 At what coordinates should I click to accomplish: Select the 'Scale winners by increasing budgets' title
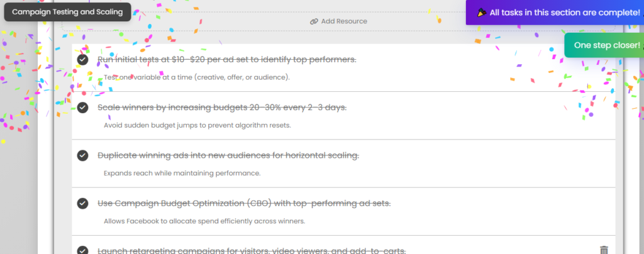[222, 108]
